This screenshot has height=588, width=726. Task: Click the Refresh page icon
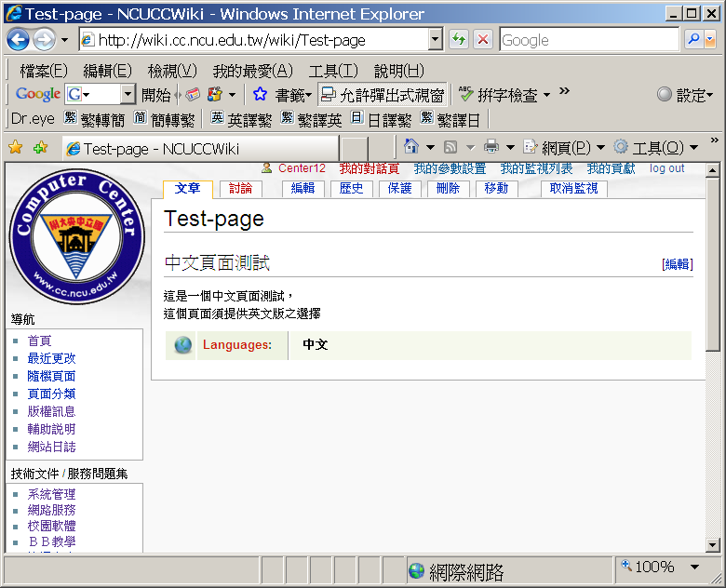coord(459,40)
